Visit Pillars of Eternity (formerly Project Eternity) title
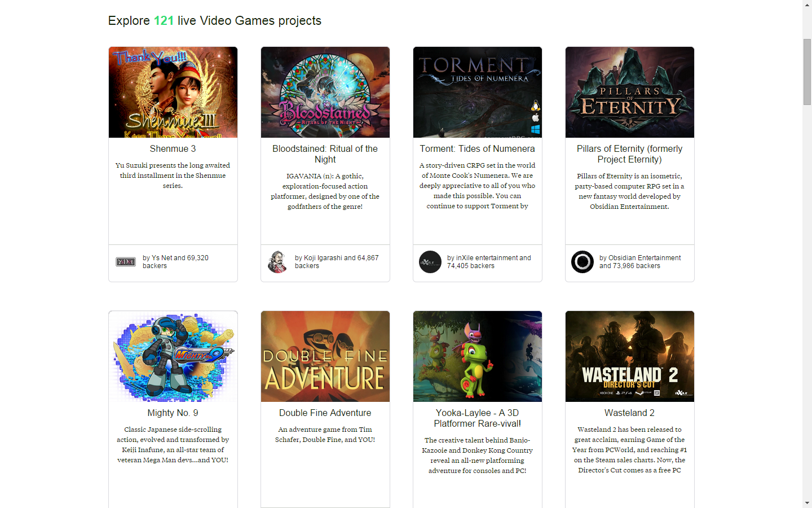812x508 pixels. click(630, 154)
